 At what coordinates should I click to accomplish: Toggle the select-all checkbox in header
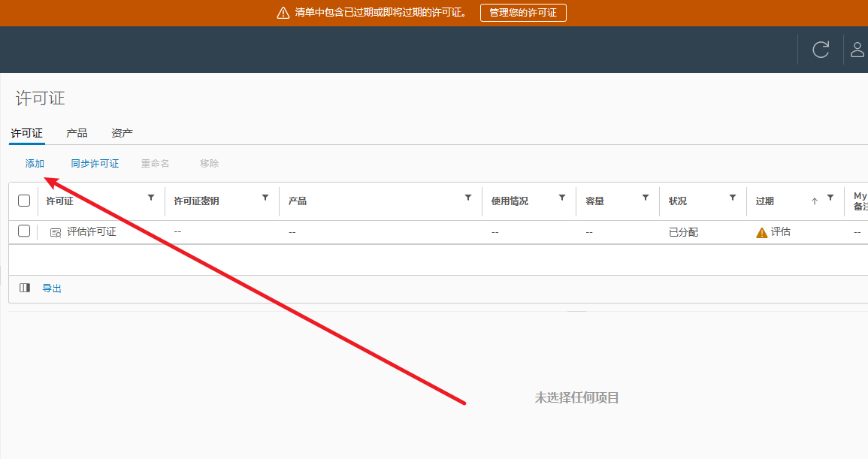click(x=24, y=201)
